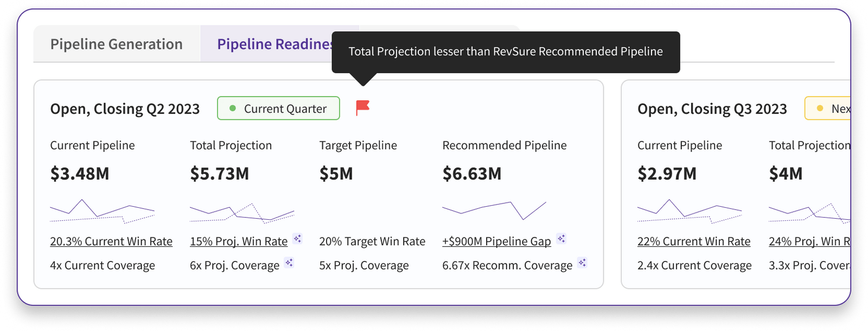Click the Recommended Pipeline trend chart under $6.63M
This screenshot has height=331, width=868.
point(494,212)
